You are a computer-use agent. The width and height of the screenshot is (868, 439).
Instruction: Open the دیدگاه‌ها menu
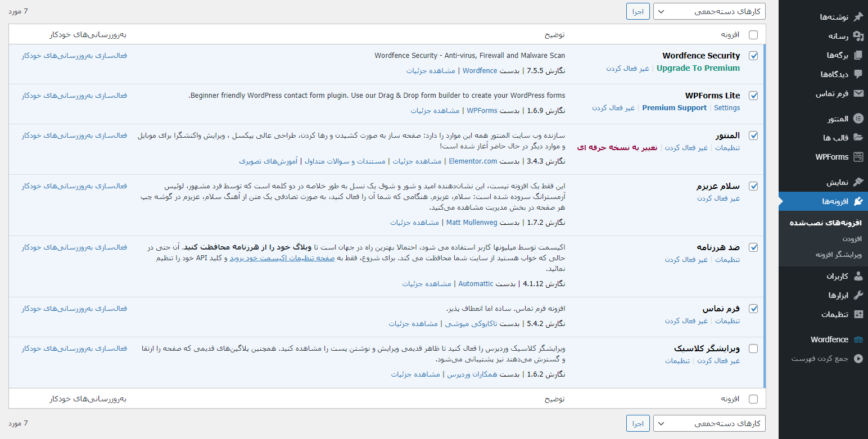(823, 74)
